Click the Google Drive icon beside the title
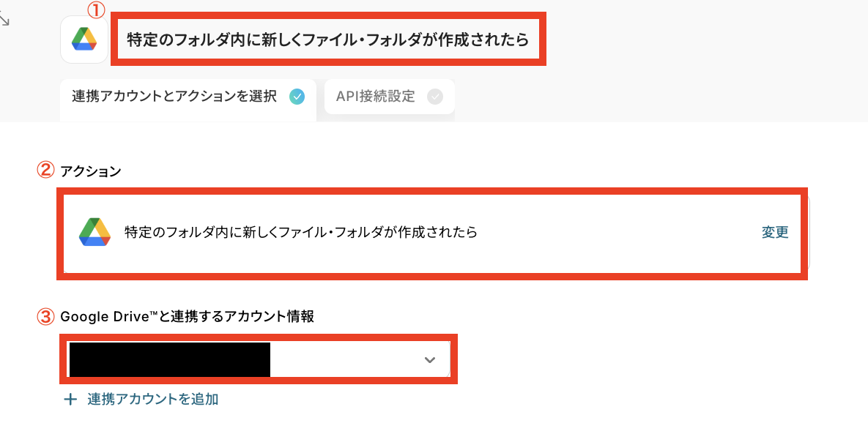 (x=84, y=40)
